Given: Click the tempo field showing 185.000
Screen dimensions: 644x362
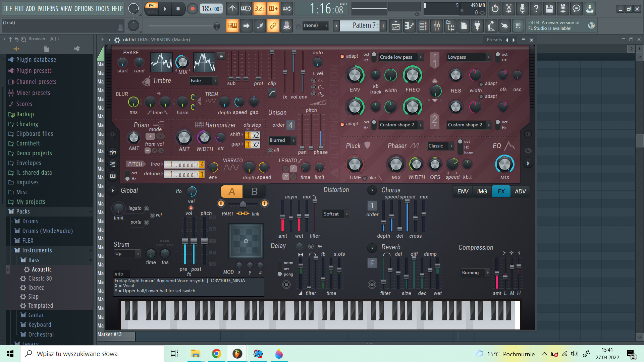Looking at the screenshot, I should pos(211,9).
